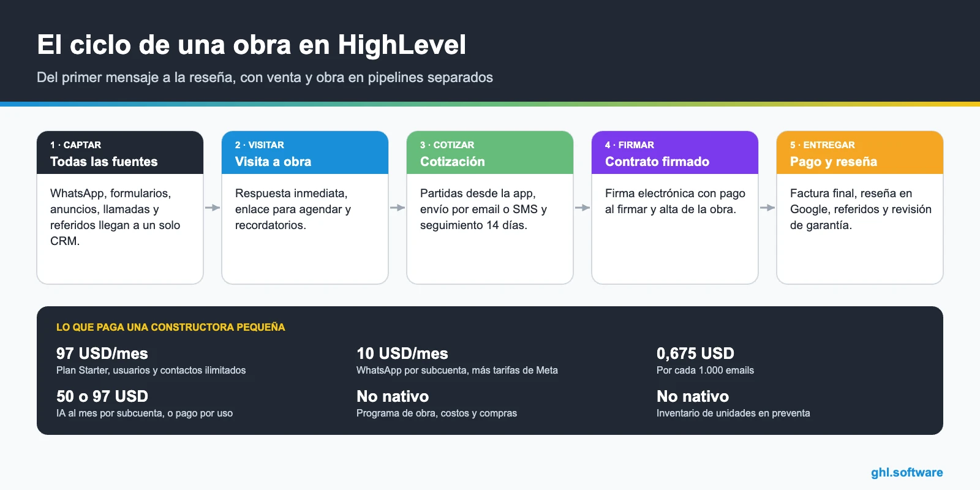The image size is (980, 490).
Task: Click 'Inventario de unidades en preventa'
Action: (x=733, y=413)
